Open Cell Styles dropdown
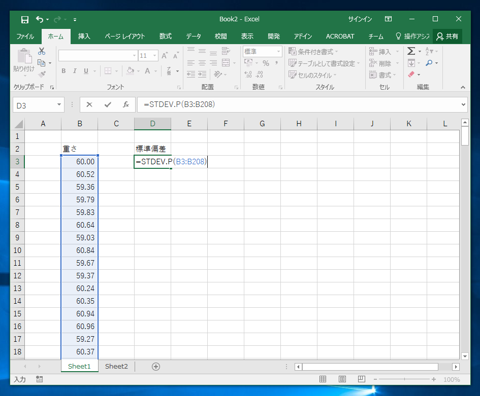Screen dimensions: 480x396 pyautogui.click(x=312, y=75)
